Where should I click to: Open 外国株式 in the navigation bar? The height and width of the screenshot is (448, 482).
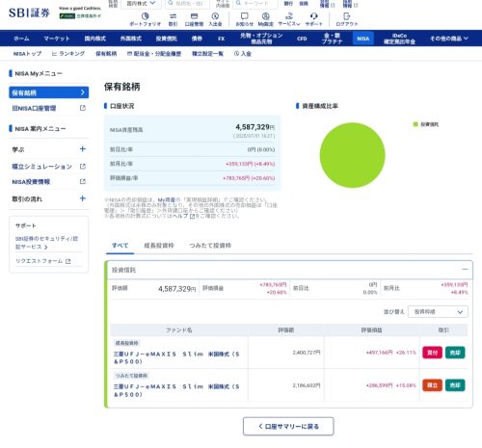coord(130,39)
